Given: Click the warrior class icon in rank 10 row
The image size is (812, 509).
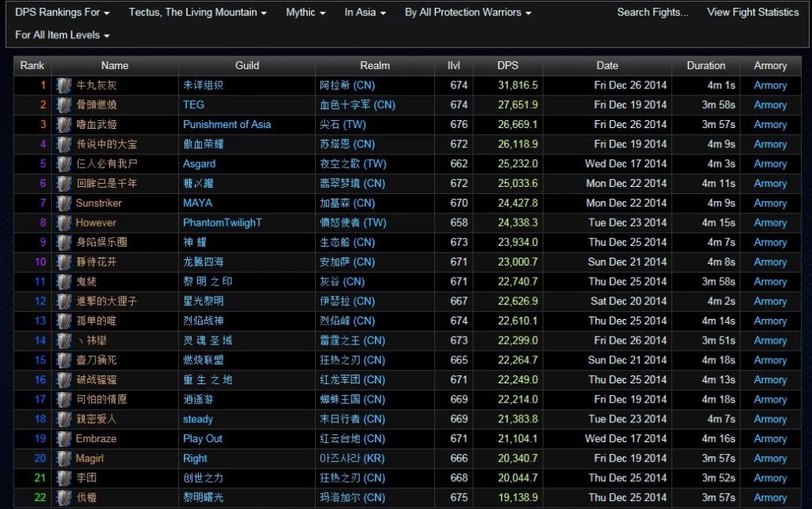Looking at the screenshot, I should pos(64,262).
